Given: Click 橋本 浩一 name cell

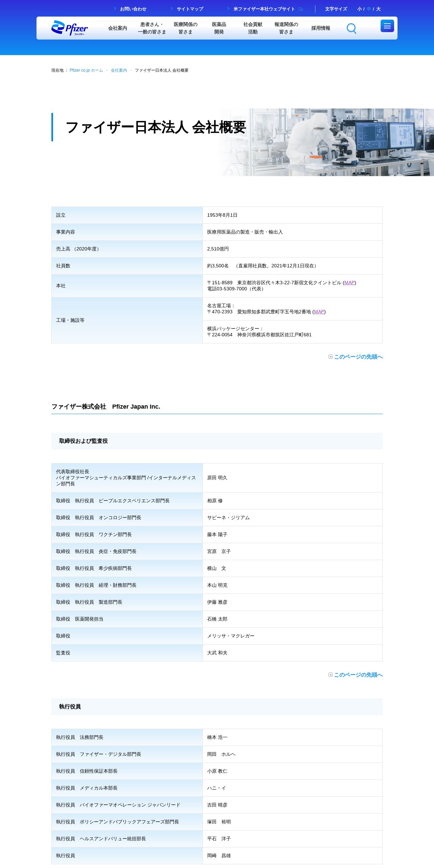Looking at the screenshot, I should tap(292, 737).
